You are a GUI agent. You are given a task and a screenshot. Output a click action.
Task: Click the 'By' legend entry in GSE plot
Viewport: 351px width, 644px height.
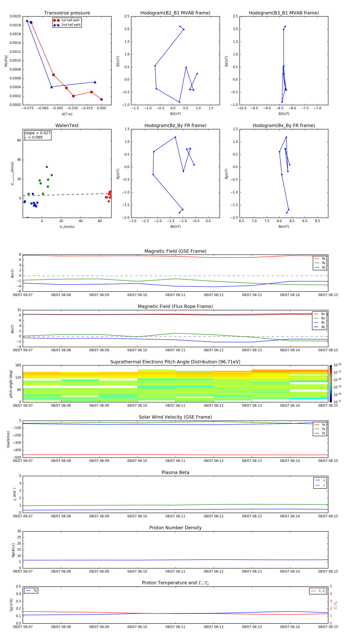320,263
